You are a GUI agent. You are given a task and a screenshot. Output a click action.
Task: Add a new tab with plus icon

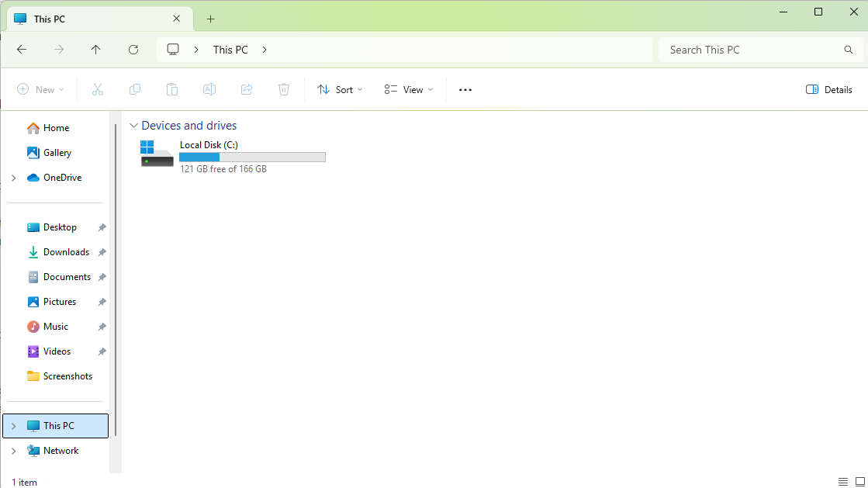point(210,19)
